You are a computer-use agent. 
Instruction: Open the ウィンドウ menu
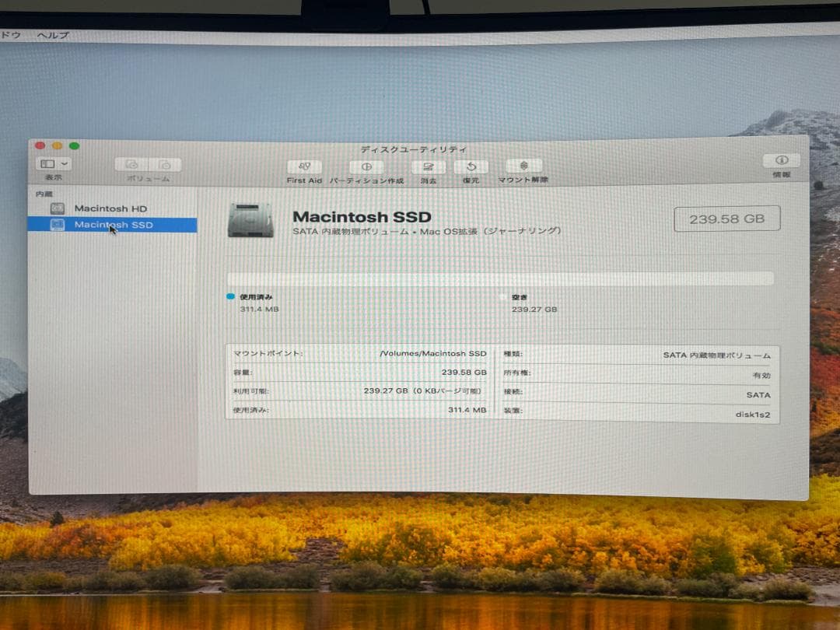point(11,34)
